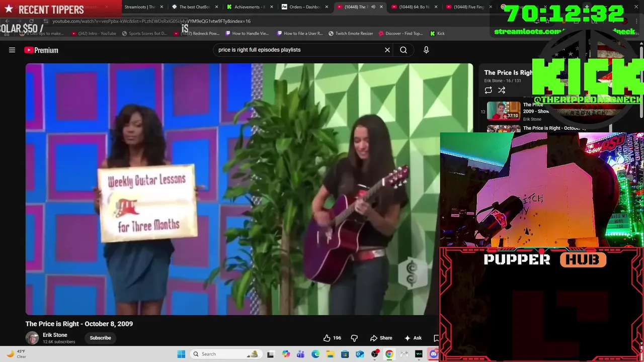Screen dimensions: 644x362
Task: Toggle playlist loop
Action: click(488, 90)
